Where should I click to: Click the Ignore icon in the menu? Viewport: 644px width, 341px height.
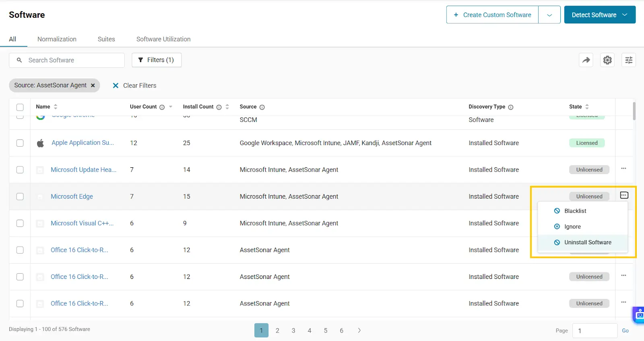(557, 227)
